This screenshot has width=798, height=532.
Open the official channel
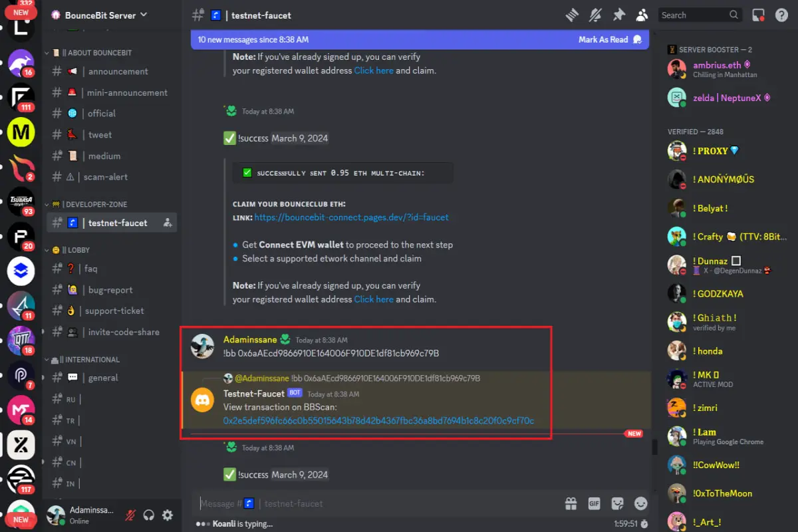coord(112,113)
